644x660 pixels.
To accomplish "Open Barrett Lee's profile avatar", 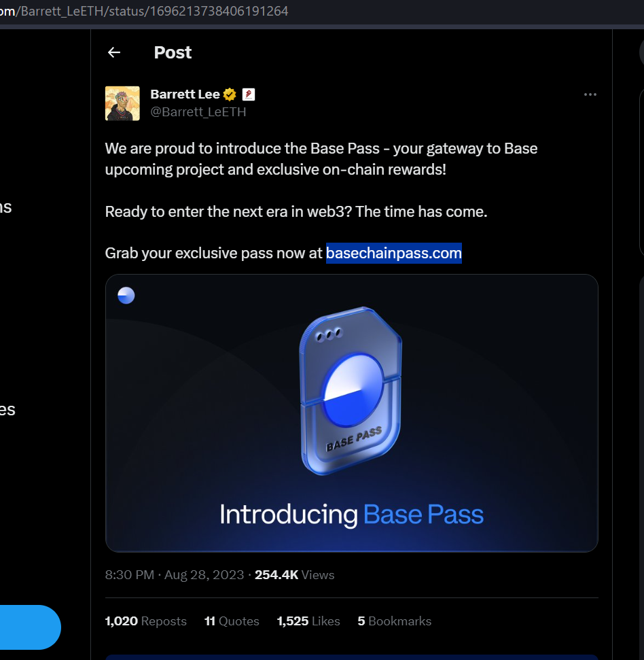I will [x=122, y=103].
